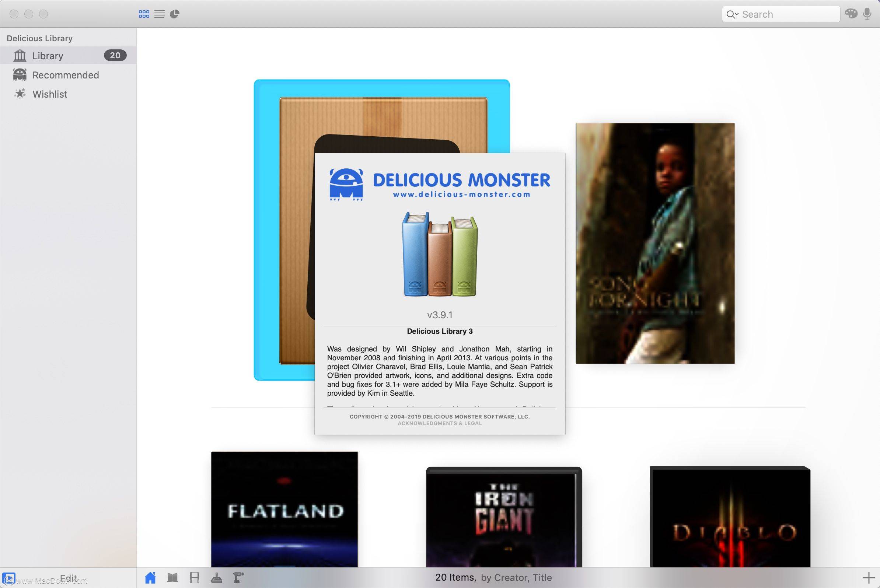Open the Wishlist sidebar item
The image size is (880, 588).
[x=68, y=94]
